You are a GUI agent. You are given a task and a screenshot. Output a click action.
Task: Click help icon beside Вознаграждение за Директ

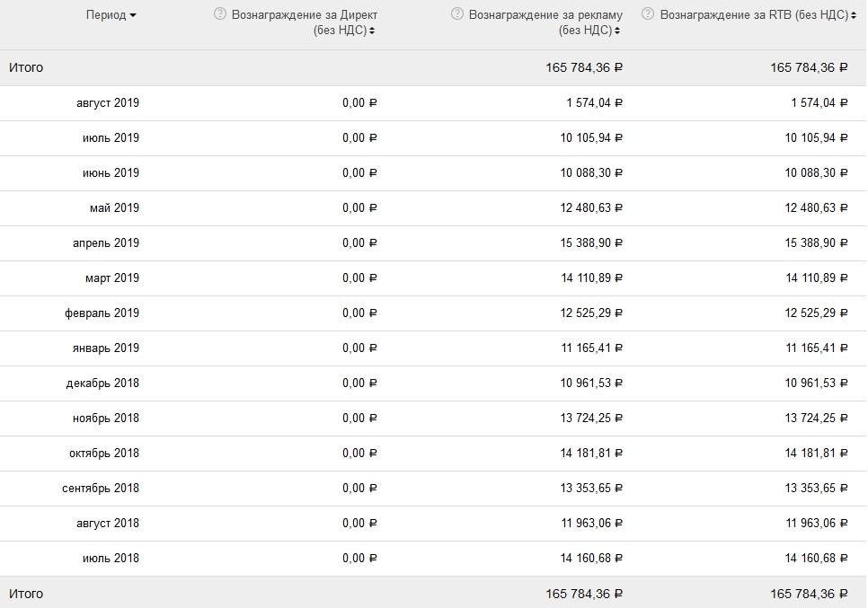point(220,14)
